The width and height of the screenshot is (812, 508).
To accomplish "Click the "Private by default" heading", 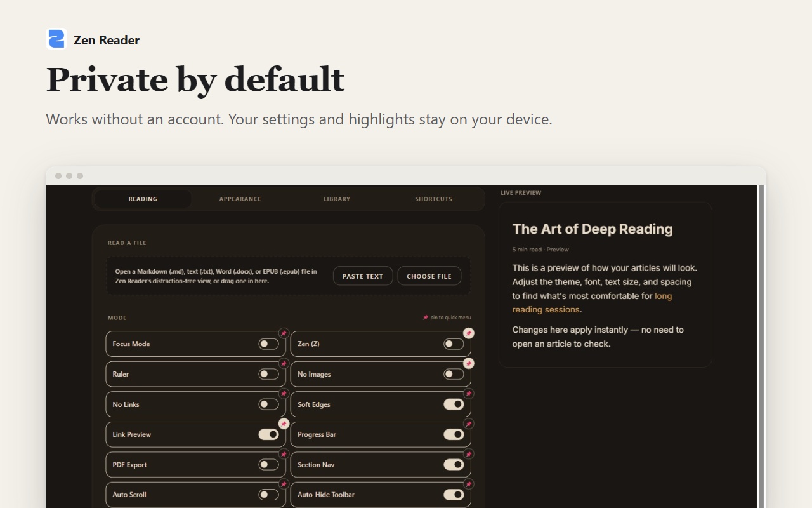I will pos(195,80).
